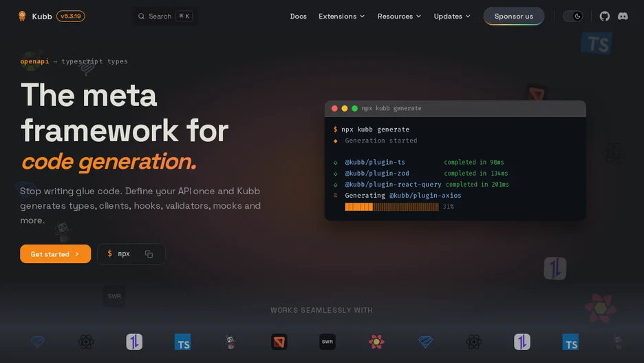
Task: Click the Kubb mascot logo
Action: 22,16
